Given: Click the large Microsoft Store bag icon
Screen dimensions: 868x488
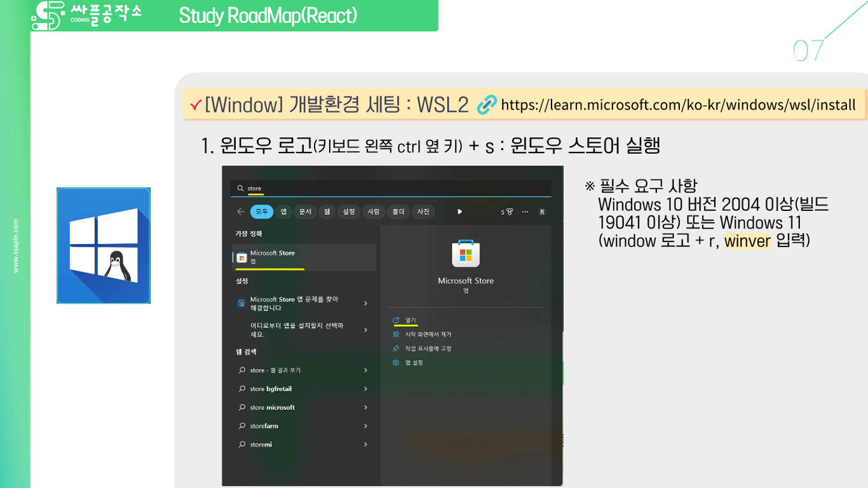Looking at the screenshot, I should (x=466, y=254).
